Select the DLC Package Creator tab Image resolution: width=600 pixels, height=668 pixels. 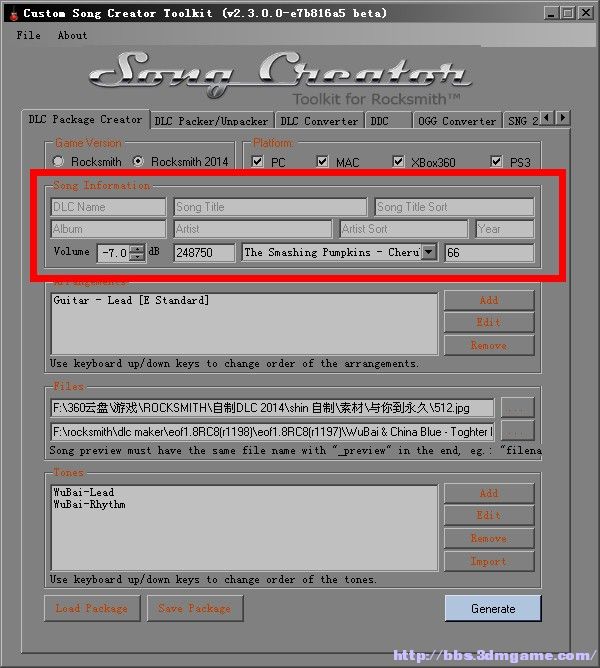tap(85, 119)
